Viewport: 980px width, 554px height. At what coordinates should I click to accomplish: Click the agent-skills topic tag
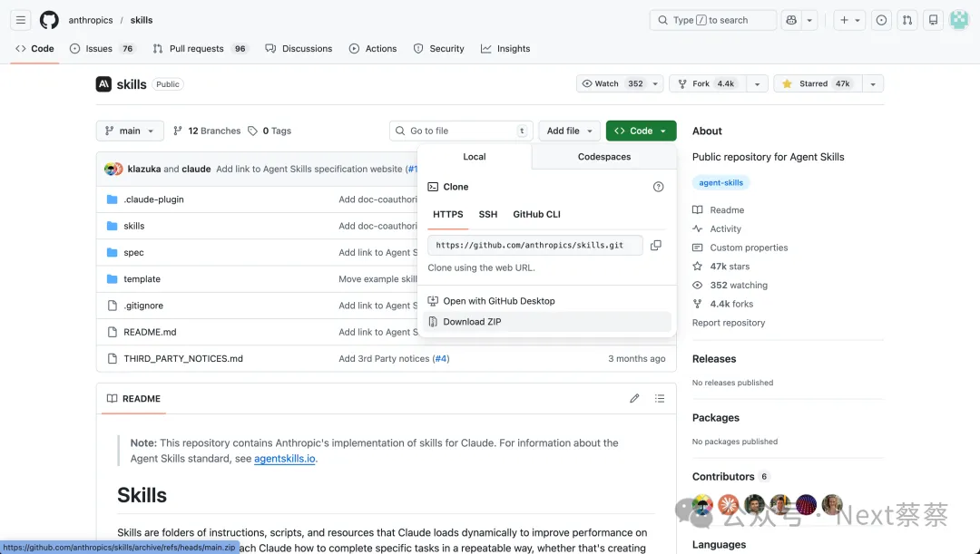coord(721,183)
